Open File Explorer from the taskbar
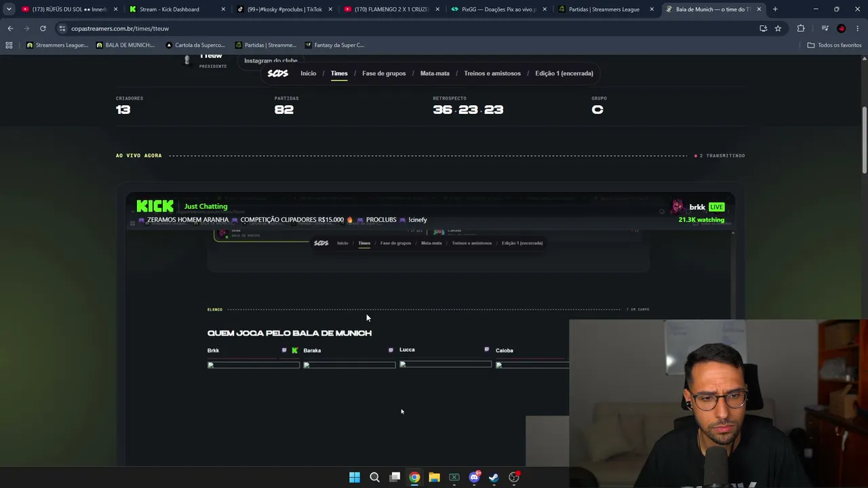The height and width of the screenshot is (488, 868). point(434,477)
